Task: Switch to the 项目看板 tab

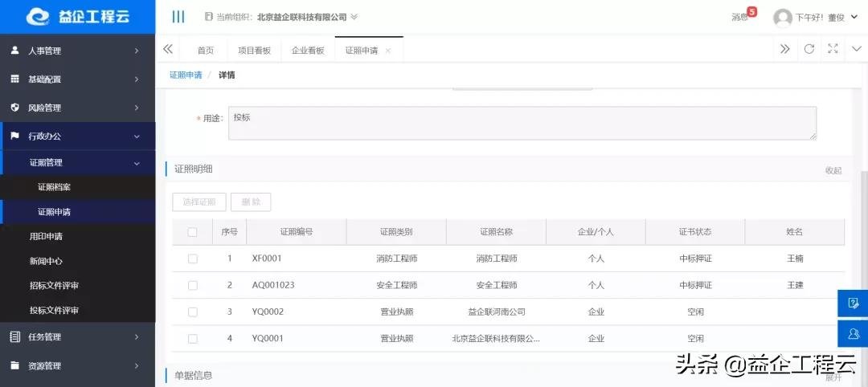Action: [254, 51]
